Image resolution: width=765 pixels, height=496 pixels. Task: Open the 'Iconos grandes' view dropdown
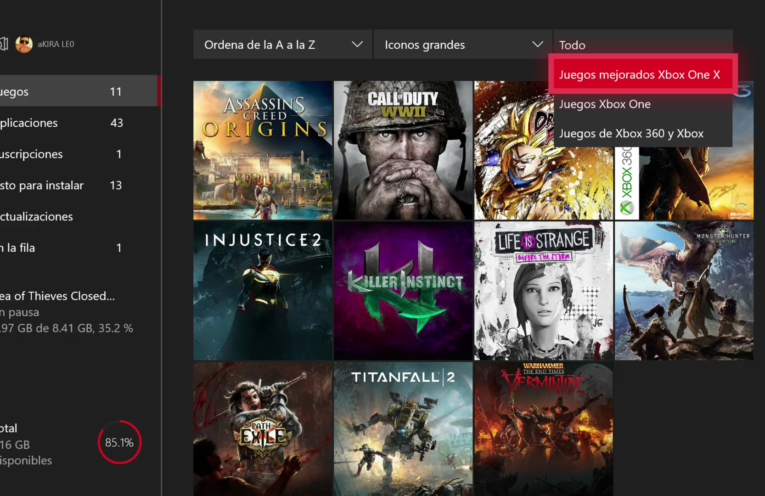pyautogui.click(x=463, y=45)
